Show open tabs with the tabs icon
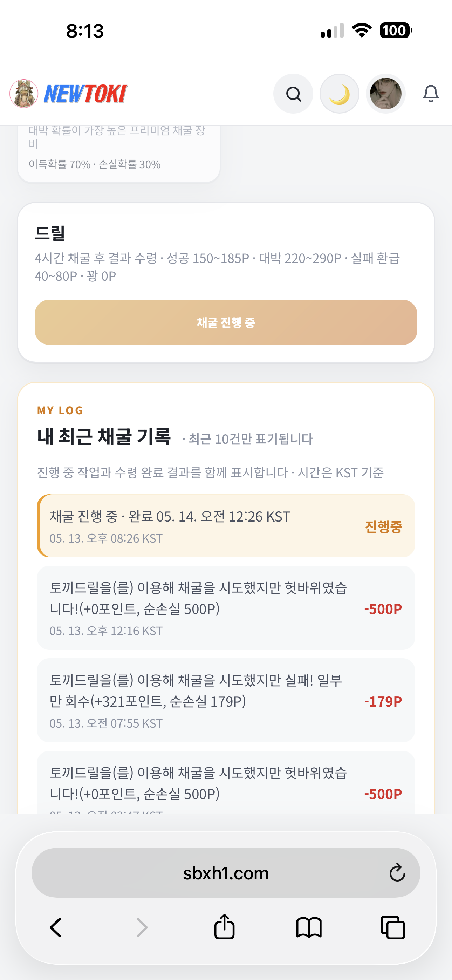The width and height of the screenshot is (452, 980). [x=393, y=927]
